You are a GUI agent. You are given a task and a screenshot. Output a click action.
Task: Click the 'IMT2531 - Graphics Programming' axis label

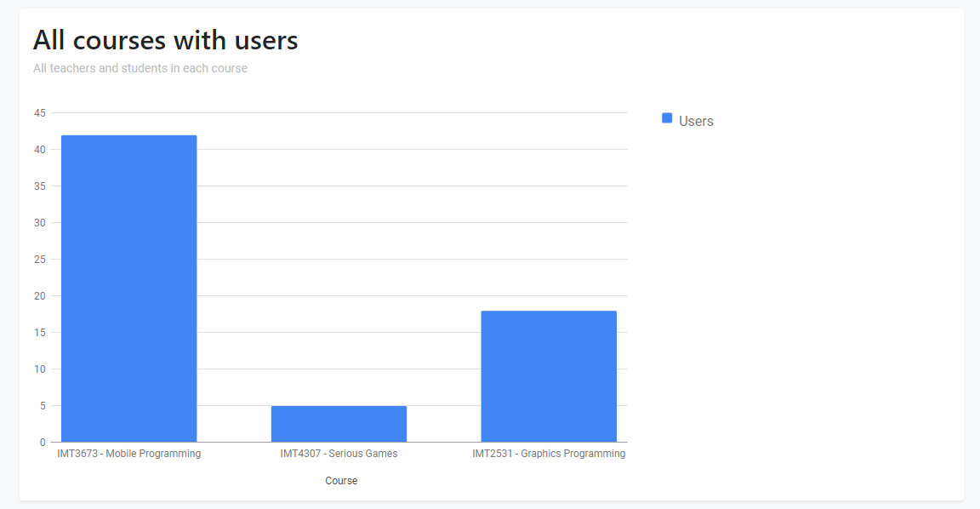(x=549, y=454)
